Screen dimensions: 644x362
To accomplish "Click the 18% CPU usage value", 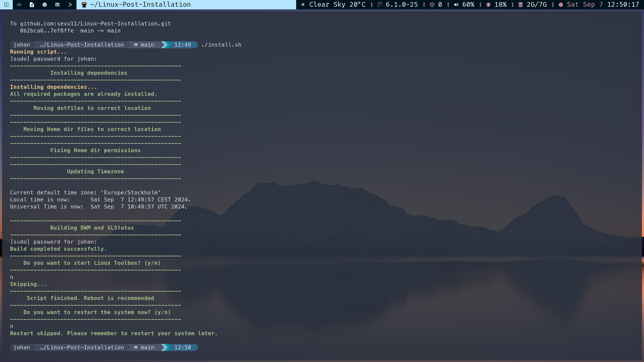I will point(500,5).
